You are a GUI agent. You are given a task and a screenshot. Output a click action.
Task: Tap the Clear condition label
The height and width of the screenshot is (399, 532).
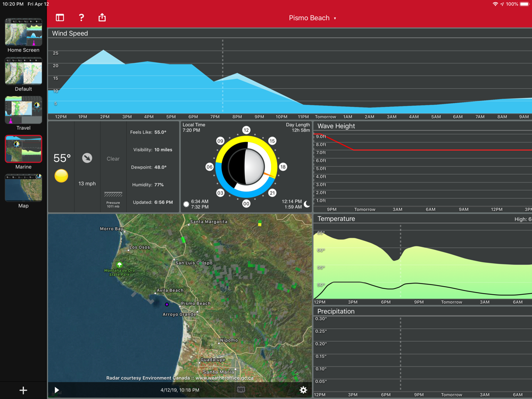113,159
